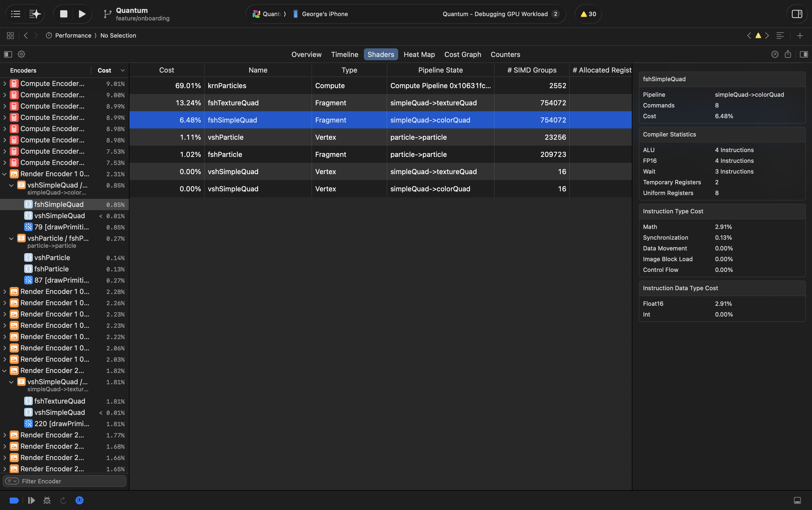
Task: Expand the first Compute Encoder row
Action: tap(5, 83)
